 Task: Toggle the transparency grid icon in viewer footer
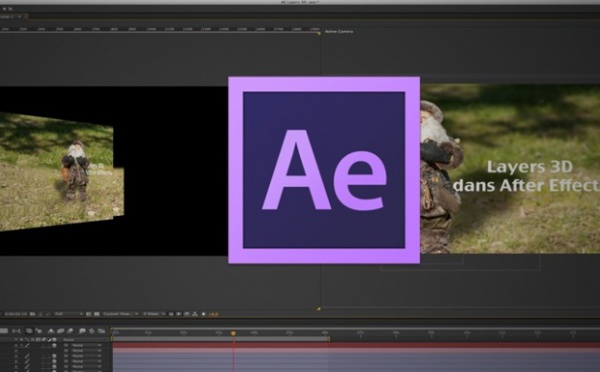[97, 314]
